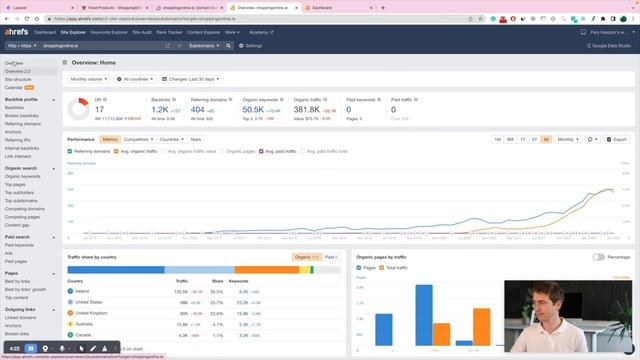Image resolution: width=640 pixels, height=360 pixels.
Task: Click the search magnifier button
Action: tap(228, 46)
